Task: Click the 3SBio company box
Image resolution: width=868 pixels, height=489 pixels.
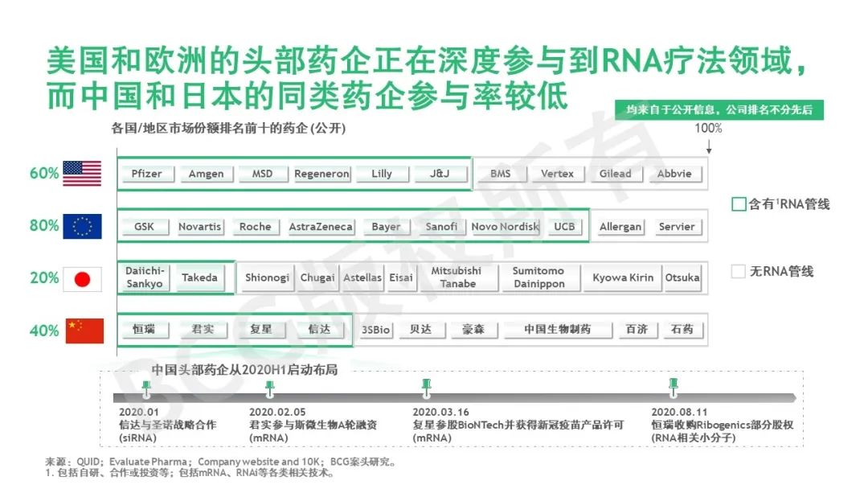Action: tap(375, 330)
